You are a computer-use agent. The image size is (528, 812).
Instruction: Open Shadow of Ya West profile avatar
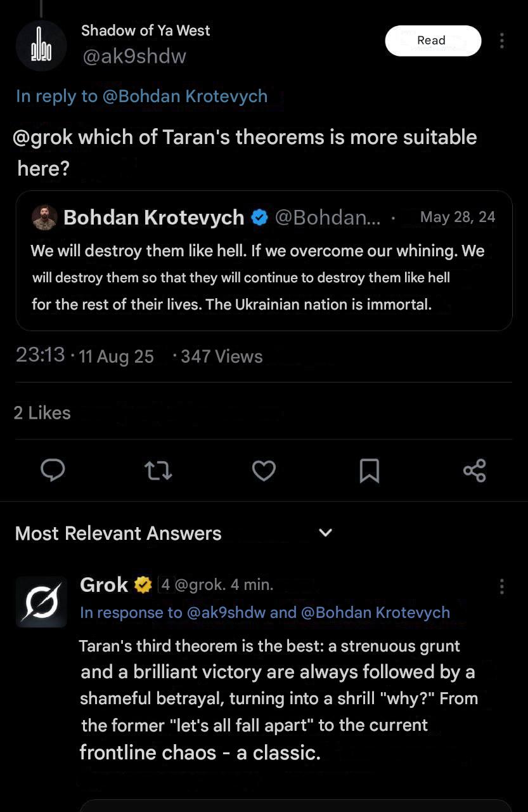click(x=41, y=46)
